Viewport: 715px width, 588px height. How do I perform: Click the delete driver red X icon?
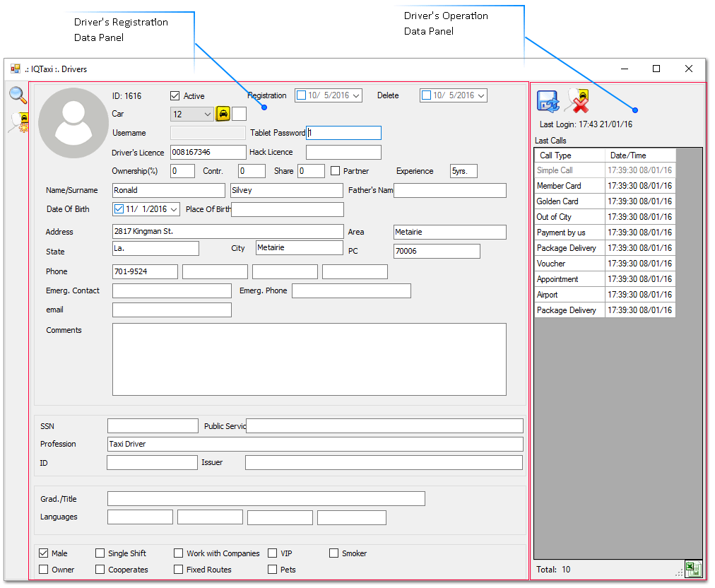coord(577,101)
